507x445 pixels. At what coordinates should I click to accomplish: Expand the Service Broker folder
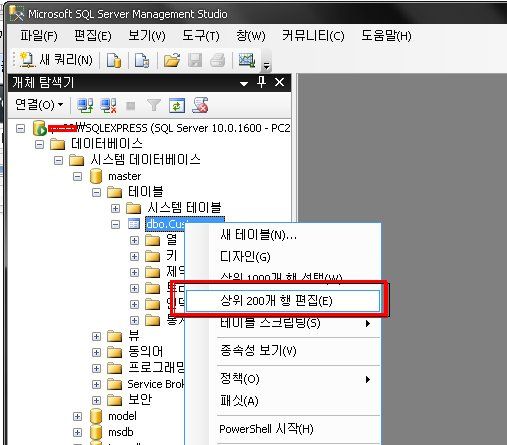click(96, 384)
